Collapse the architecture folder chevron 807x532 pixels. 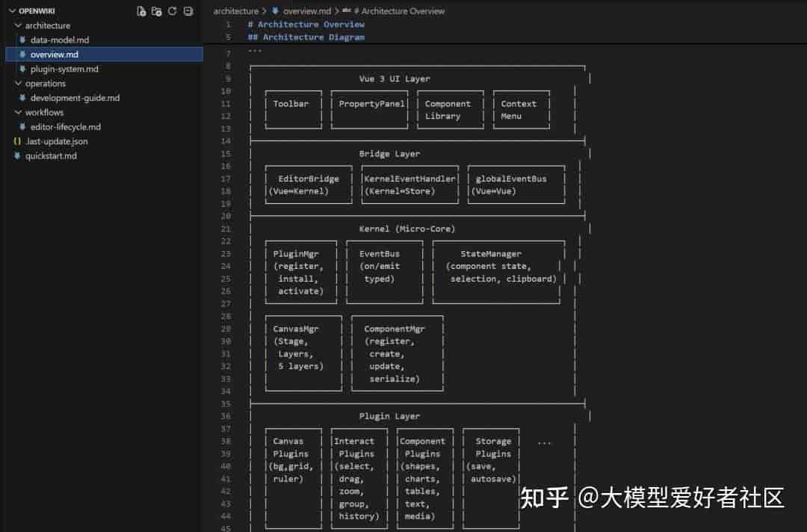pos(19,25)
